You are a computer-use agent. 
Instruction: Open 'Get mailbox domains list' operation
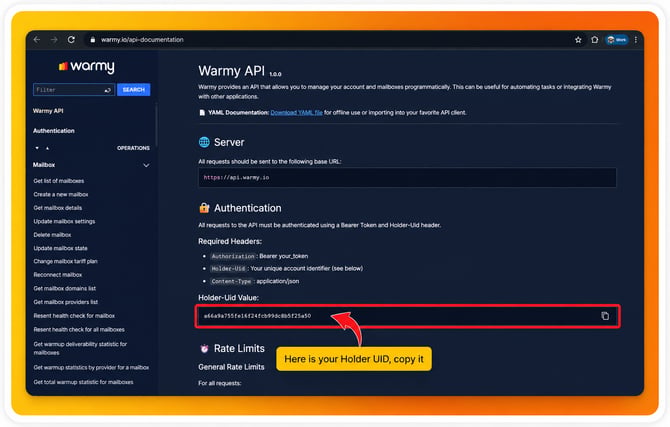65,289
